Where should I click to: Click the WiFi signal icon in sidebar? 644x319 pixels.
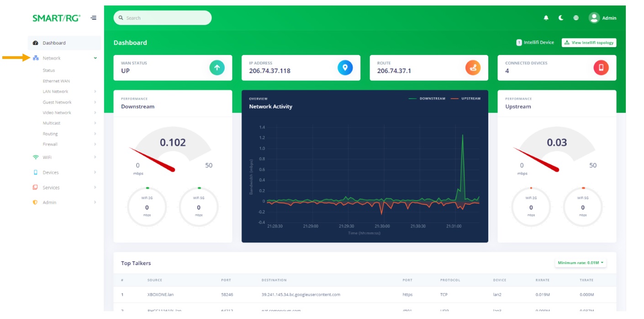click(36, 157)
